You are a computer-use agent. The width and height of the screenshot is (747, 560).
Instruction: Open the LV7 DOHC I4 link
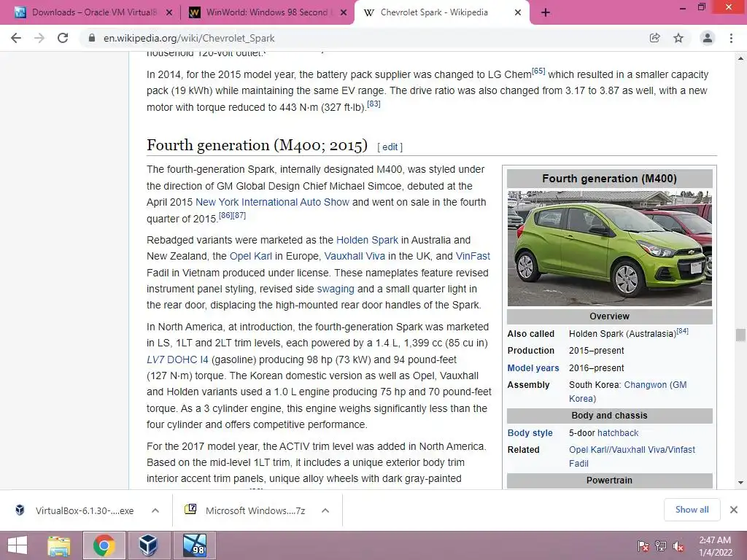click(177, 359)
